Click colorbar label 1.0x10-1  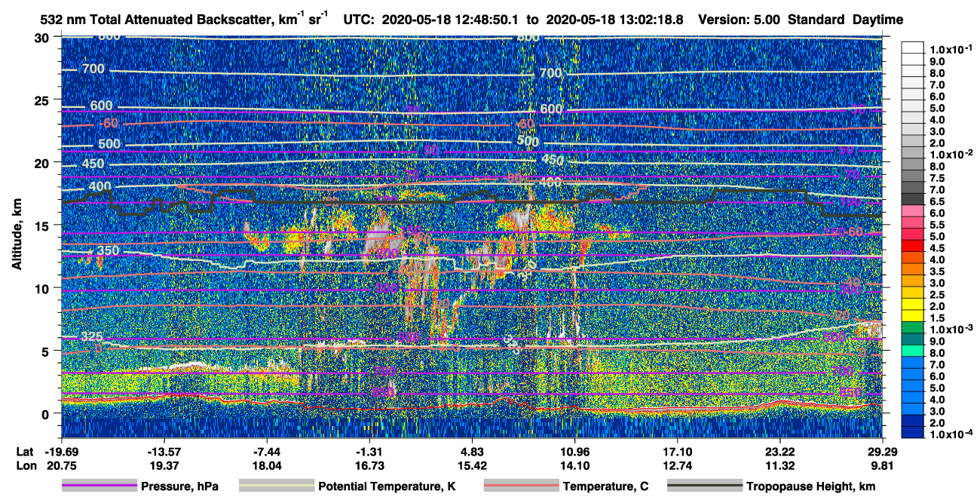pyautogui.click(x=953, y=49)
